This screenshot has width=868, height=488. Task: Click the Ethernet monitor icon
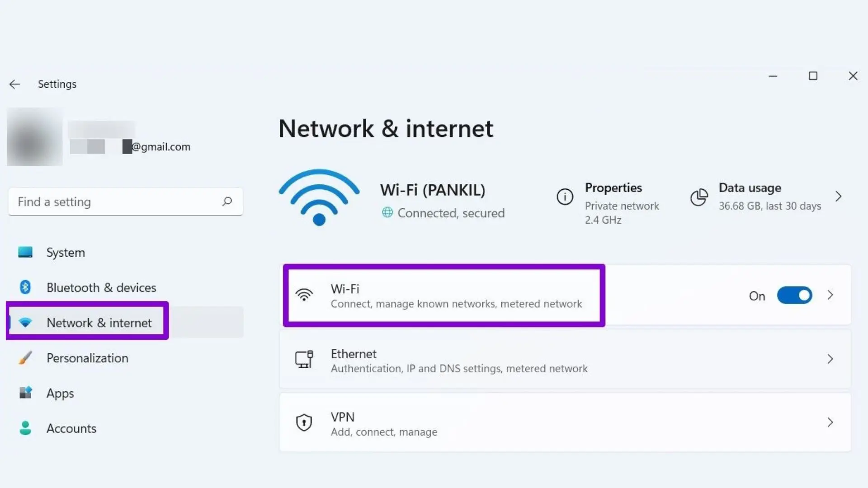coord(304,360)
